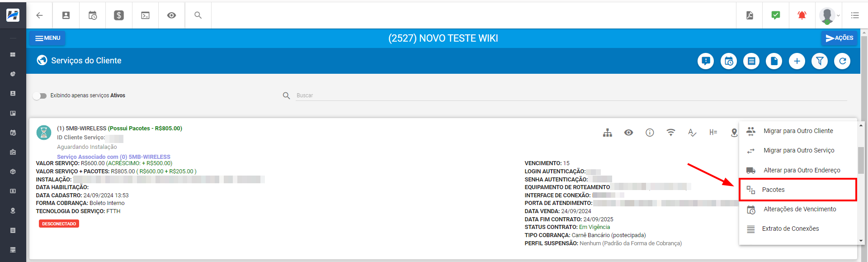
Task: Open the kanban board icon in sidebar
Action: (x=13, y=113)
